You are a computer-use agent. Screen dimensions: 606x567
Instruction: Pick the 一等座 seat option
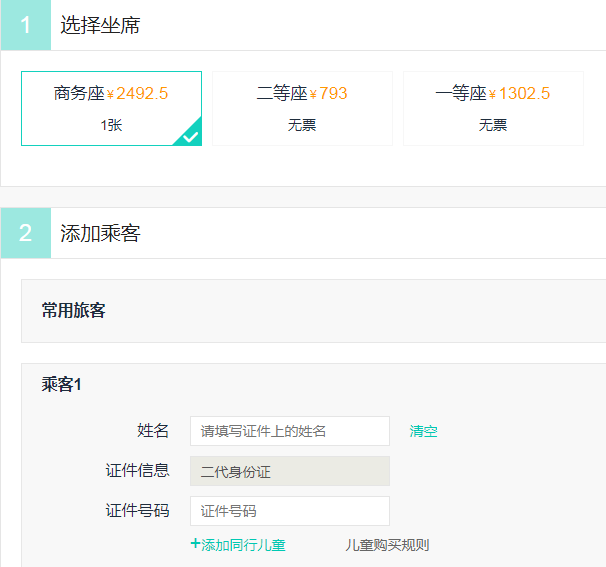[x=493, y=108]
